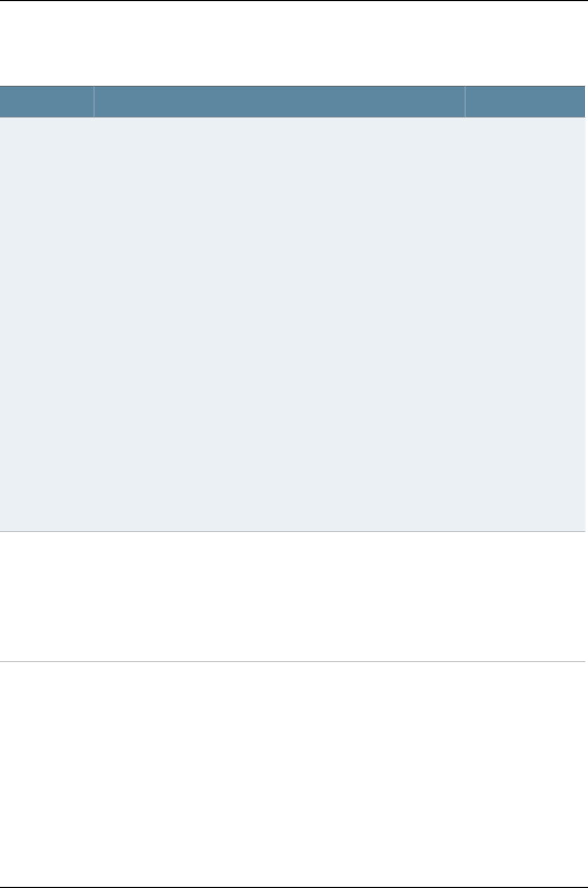
Task: Select the bottom row's wide middle cell
Action: click(280, 774)
